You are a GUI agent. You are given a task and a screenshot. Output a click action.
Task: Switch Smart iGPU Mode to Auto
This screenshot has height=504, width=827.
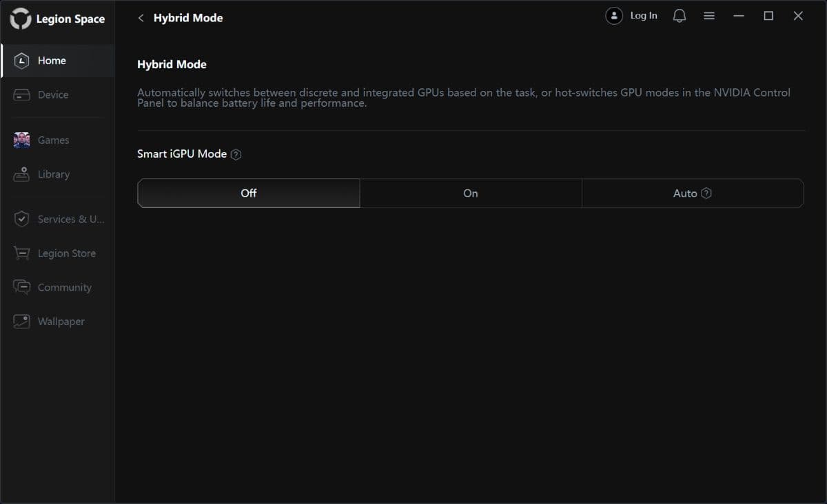pos(684,193)
